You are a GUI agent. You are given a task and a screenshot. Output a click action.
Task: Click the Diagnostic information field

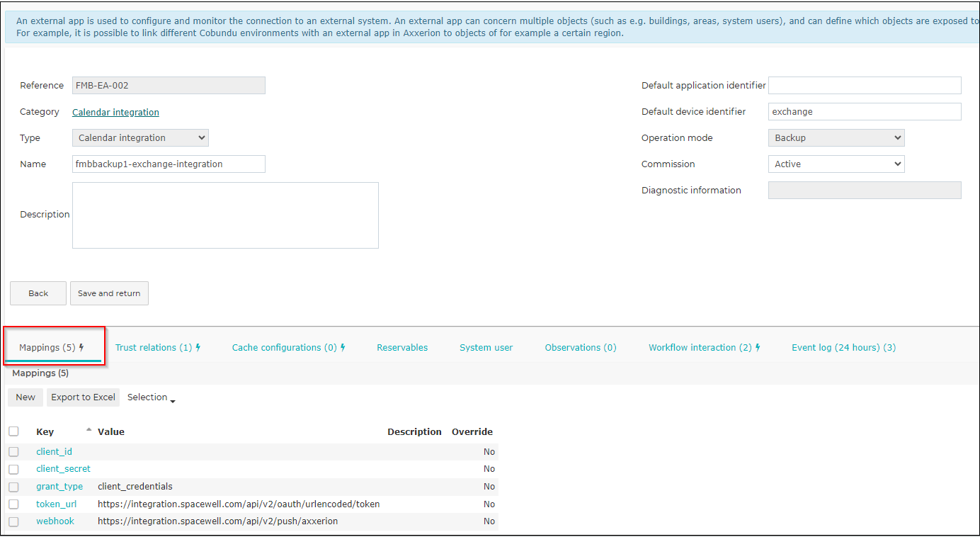[865, 190]
